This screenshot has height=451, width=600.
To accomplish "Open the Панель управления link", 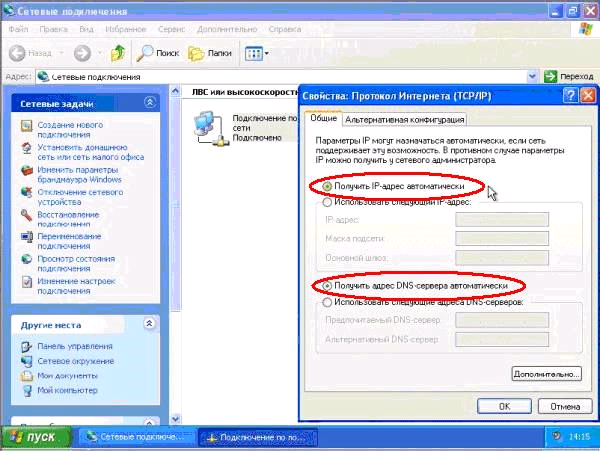I will tap(75, 346).
